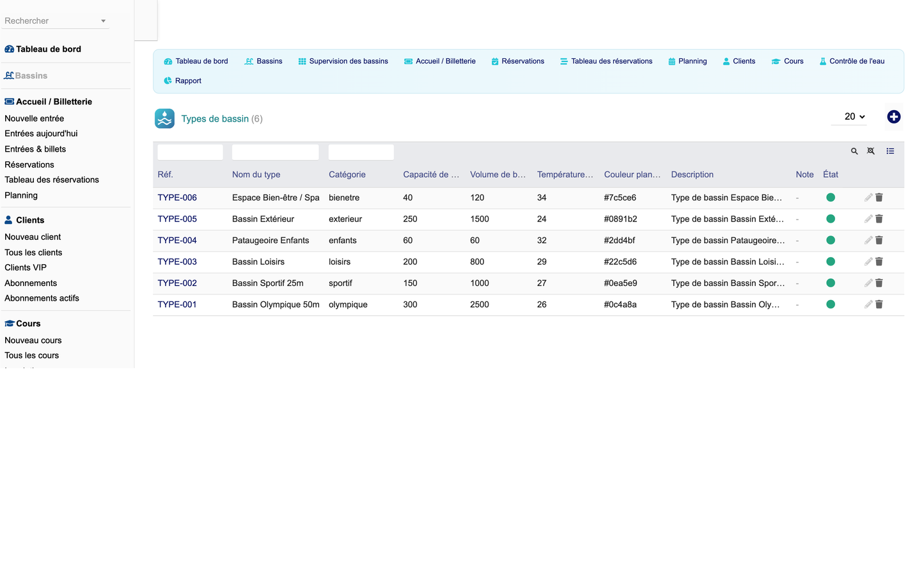
Task: Toggle the green status dot for TYPE-006
Action: (831, 198)
